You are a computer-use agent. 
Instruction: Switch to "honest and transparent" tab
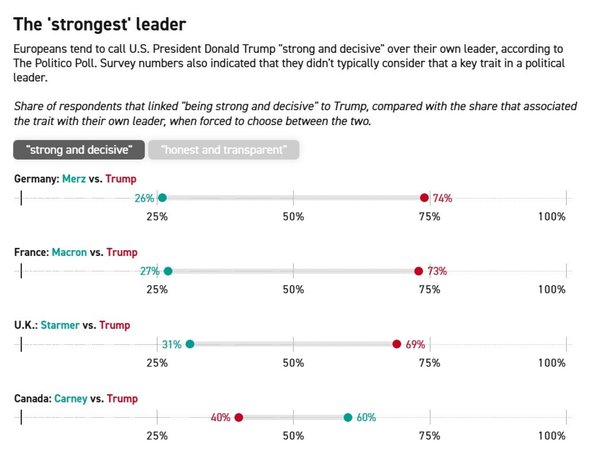coord(223,150)
